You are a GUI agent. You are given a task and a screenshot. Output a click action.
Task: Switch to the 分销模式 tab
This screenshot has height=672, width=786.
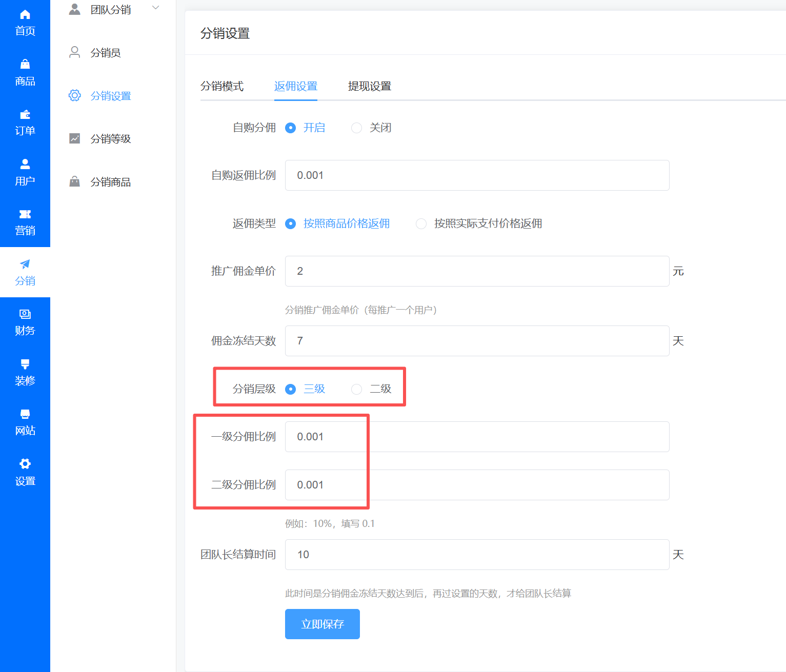click(223, 86)
